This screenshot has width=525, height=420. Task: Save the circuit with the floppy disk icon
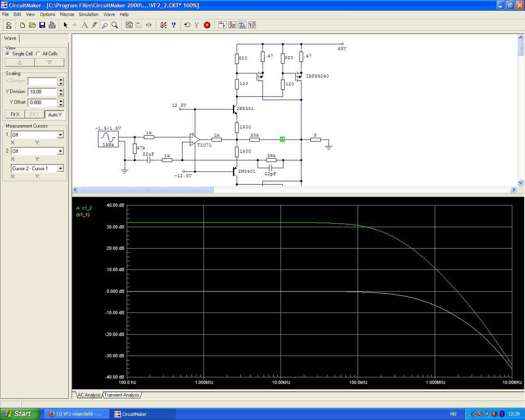point(42,25)
